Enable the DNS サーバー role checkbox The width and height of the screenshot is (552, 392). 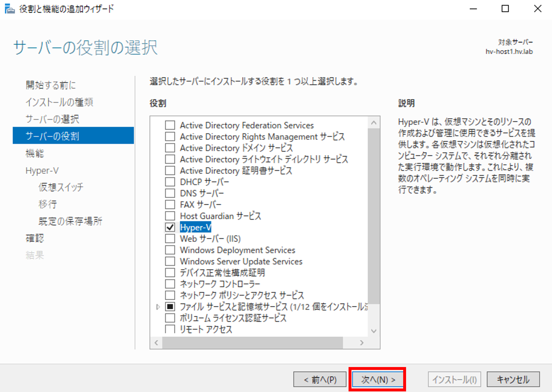coord(170,193)
